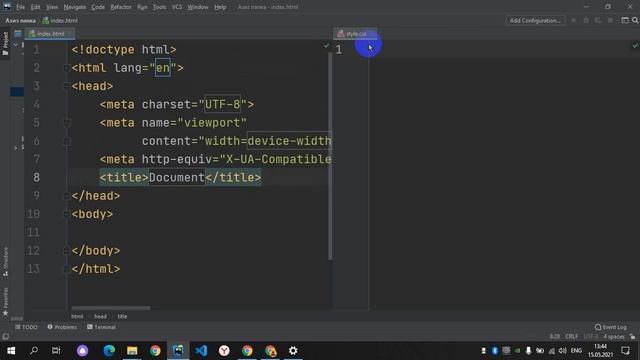Click the inspection checkmark in style.css editor
This screenshot has width=640, height=360.
(x=635, y=46)
